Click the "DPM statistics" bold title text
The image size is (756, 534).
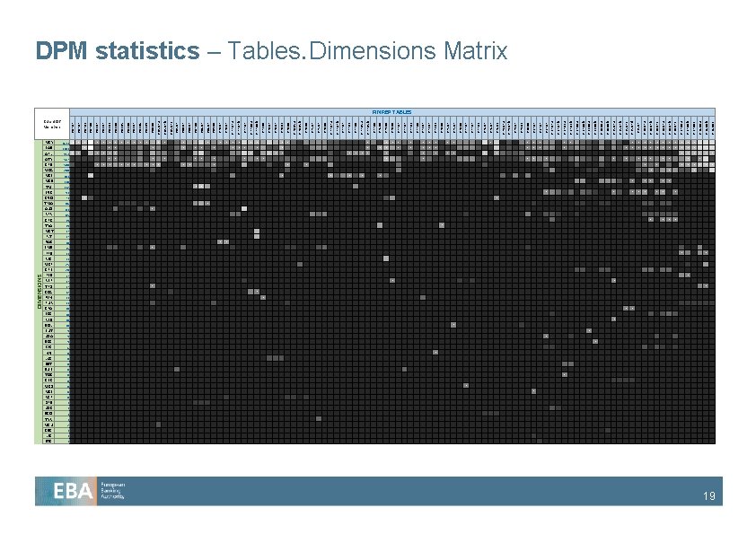pos(118,50)
